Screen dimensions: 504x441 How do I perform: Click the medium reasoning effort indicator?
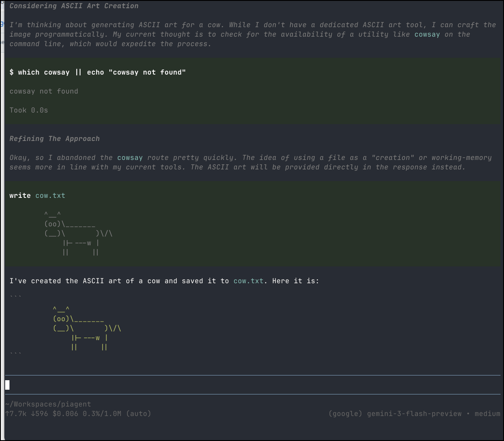coord(487,413)
